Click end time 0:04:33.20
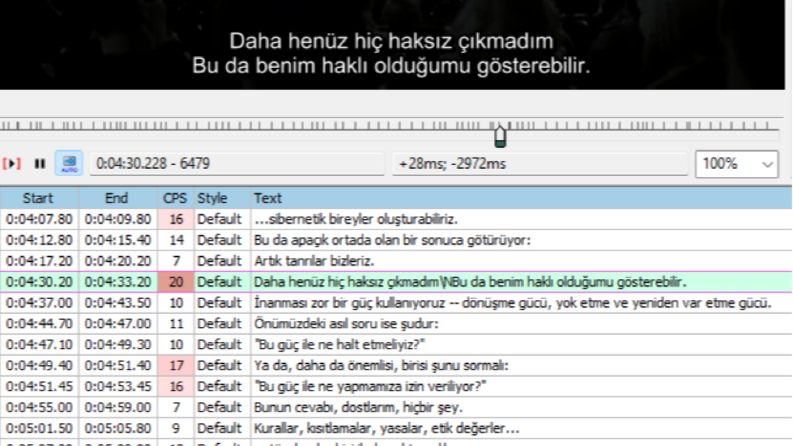The image size is (793, 446). click(x=118, y=282)
